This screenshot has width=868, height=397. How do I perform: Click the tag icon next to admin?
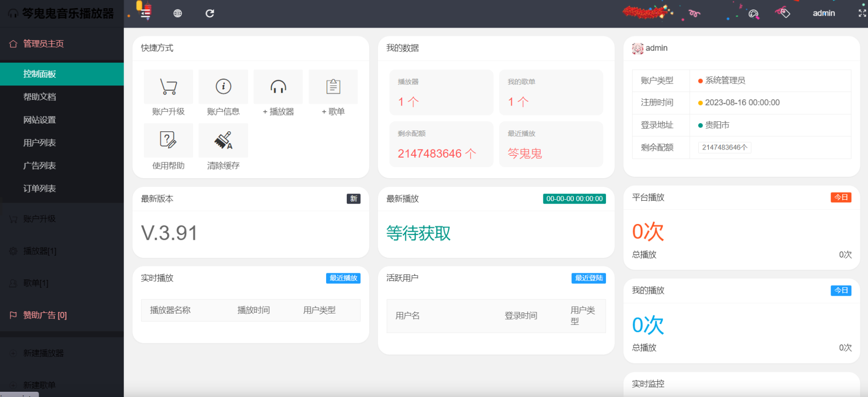(x=783, y=13)
